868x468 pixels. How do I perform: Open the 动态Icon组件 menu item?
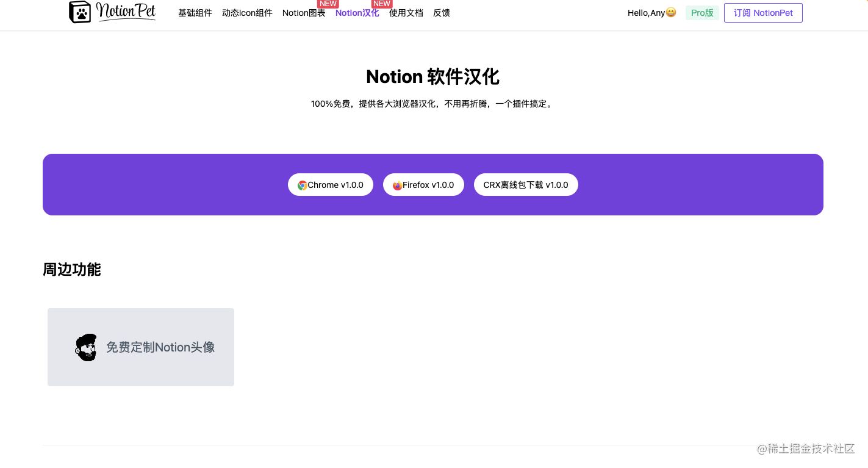tap(247, 13)
